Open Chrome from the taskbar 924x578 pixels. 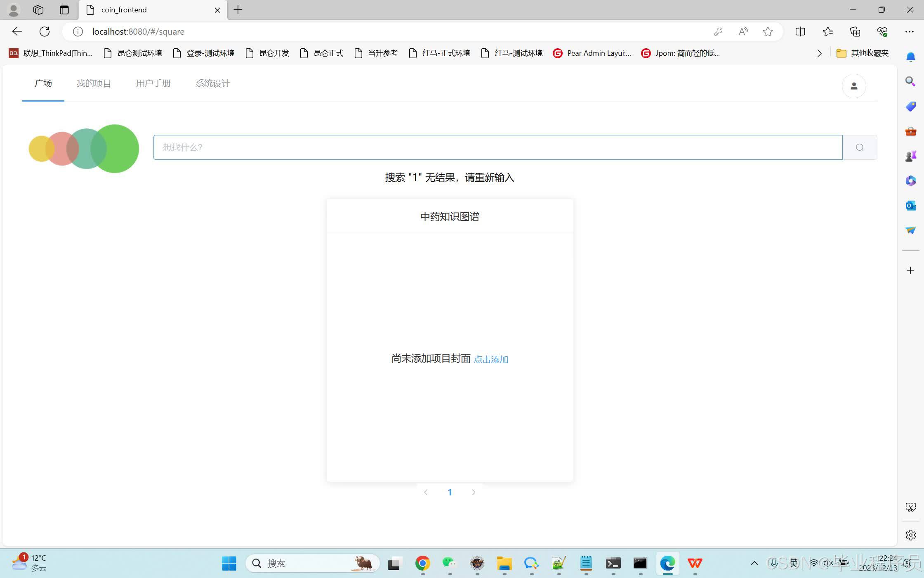(x=422, y=563)
